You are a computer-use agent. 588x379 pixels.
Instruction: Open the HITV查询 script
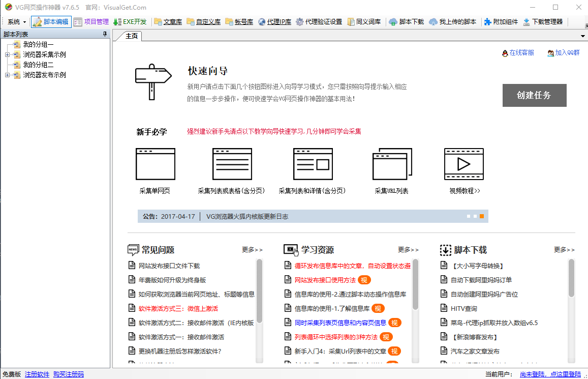tap(464, 308)
